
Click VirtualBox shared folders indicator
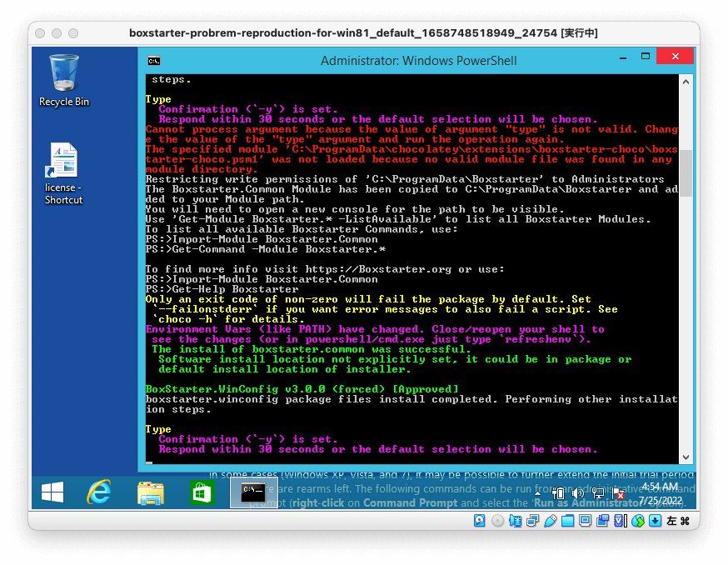[x=567, y=521]
